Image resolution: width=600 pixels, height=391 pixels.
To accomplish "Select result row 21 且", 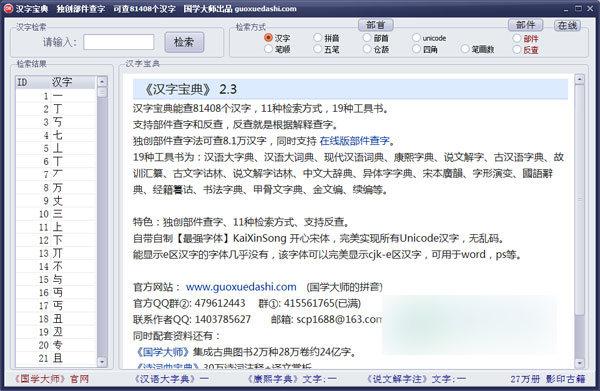I will click(56, 358).
